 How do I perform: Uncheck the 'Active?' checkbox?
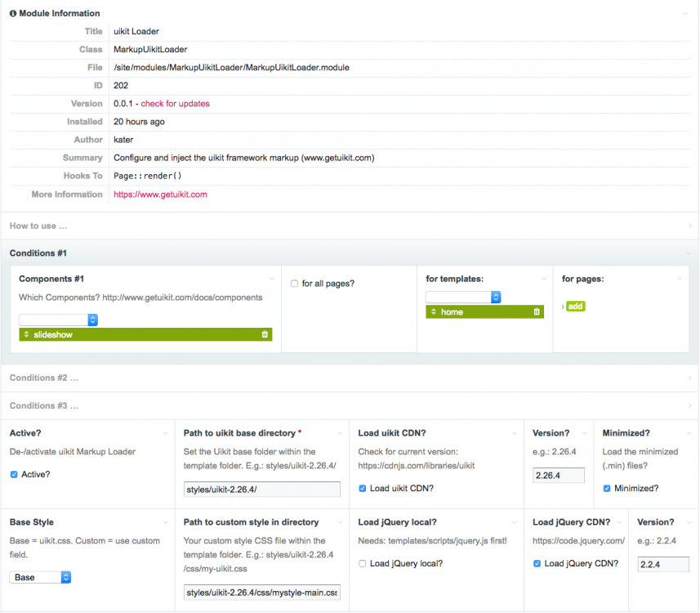14,474
